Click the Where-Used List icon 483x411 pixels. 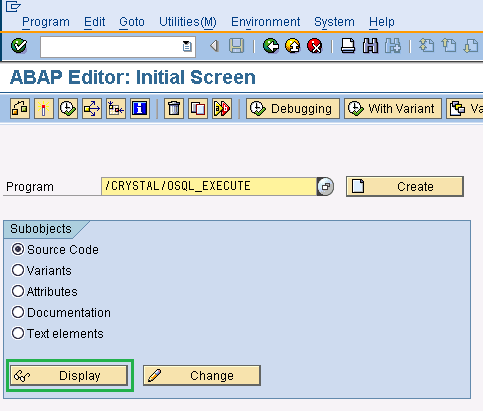[x=92, y=108]
